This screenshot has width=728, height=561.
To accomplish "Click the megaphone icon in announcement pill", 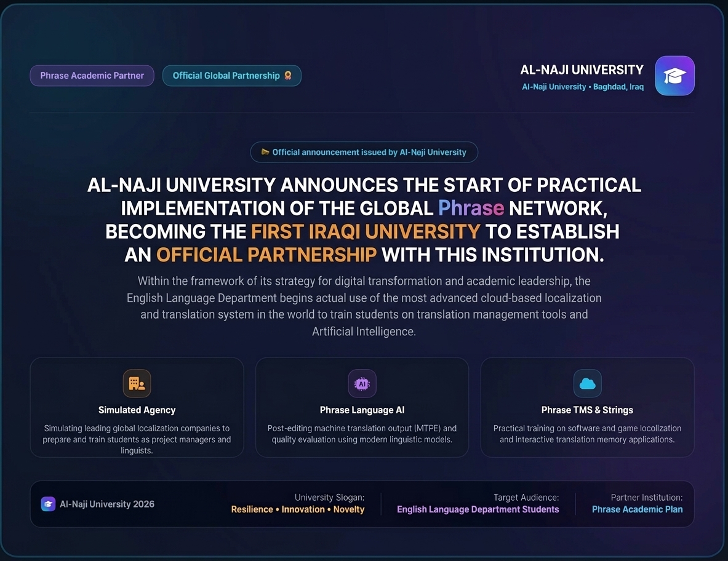I will (265, 152).
